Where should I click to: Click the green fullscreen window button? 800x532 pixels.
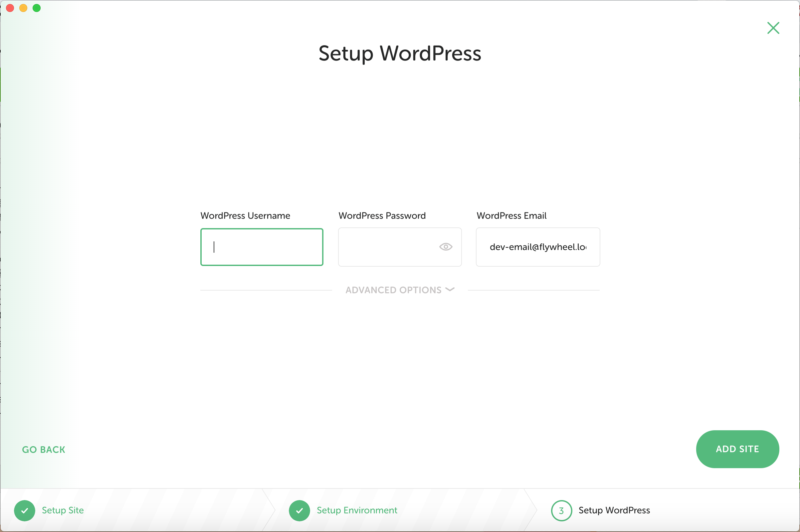(x=36, y=8)
